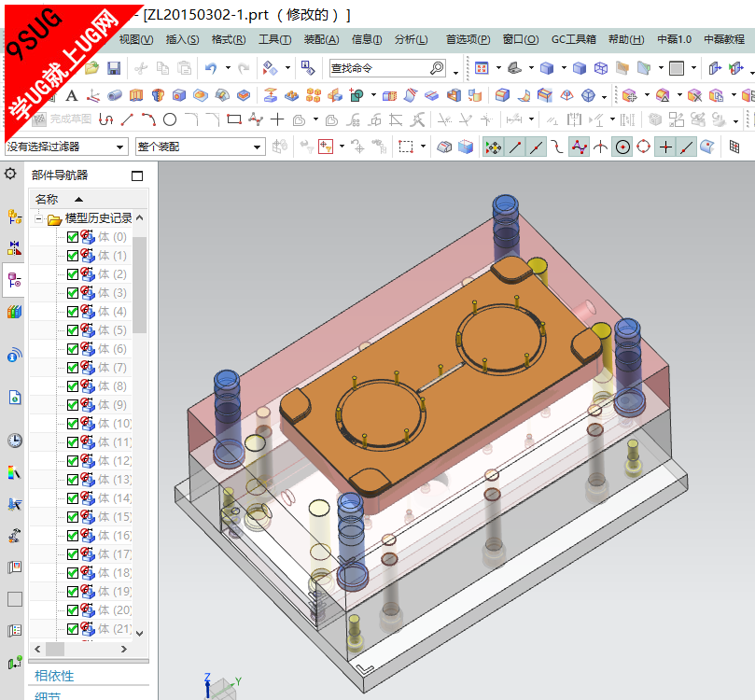Click the 完成草图 finish sketch button

[63, 119]
